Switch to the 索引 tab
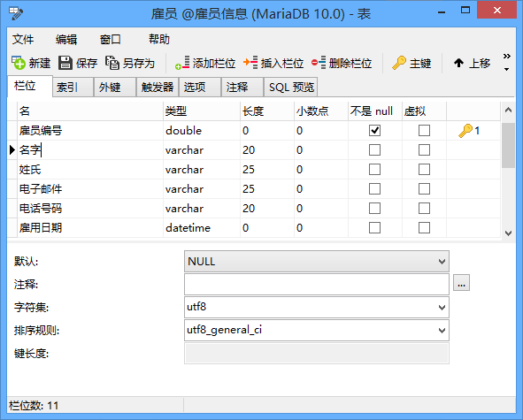 (73, 88)
